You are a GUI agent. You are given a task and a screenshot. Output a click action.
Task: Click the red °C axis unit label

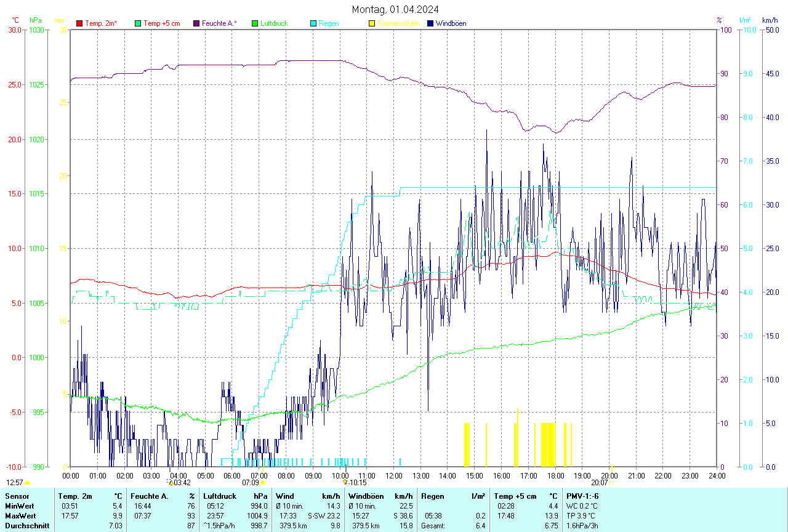coord(15,20)
